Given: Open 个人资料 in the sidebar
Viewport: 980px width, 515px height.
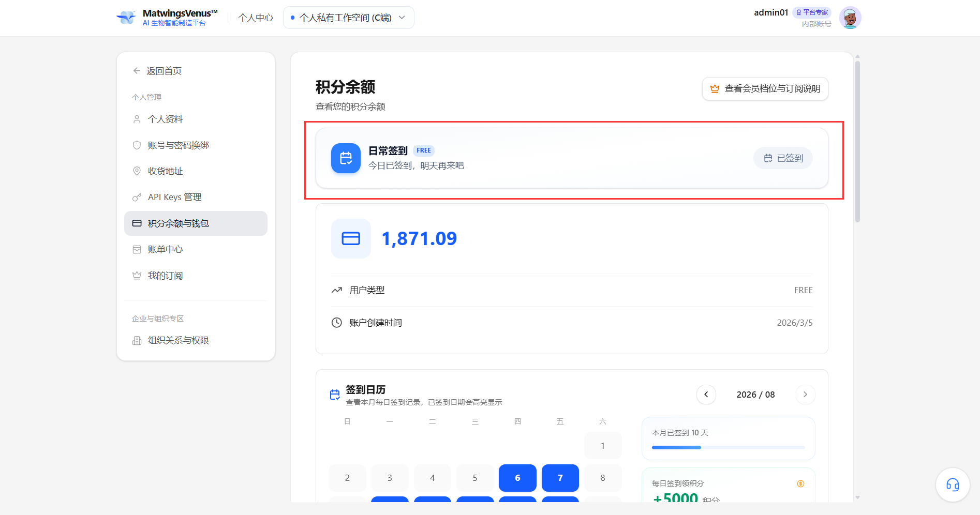Looking at the screenshot, I should point(196,119).
